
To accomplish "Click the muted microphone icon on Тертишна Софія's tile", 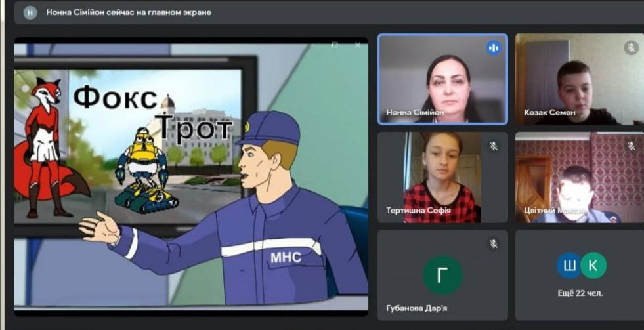I will click(x=494, y=146).
